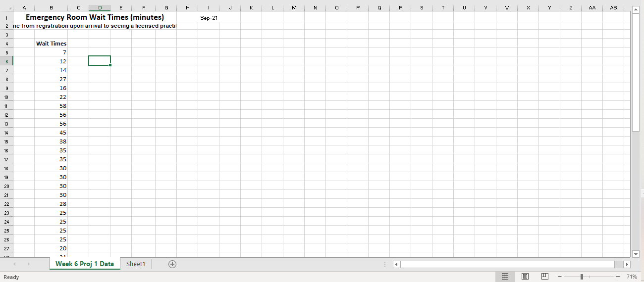The image size is (644, 282).
Task: Select the Sep-21 date cell
Action: pyautogui.click(x=209, y=17)
